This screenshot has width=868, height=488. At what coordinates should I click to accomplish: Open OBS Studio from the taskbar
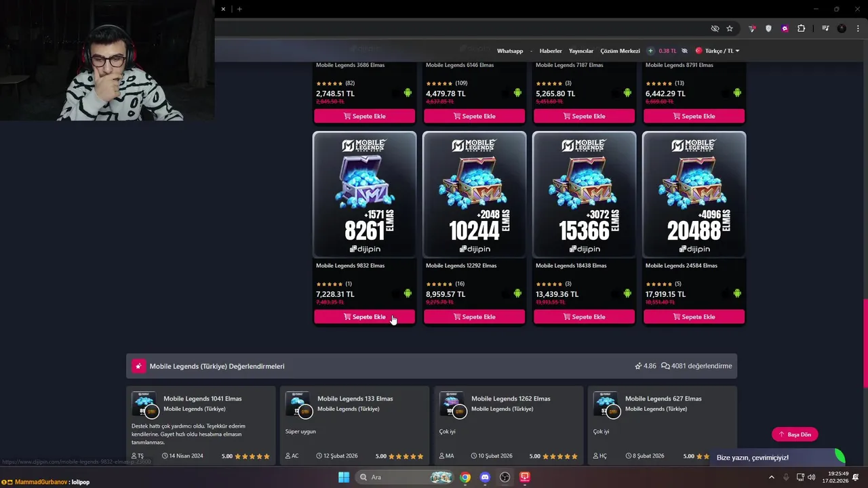pos(505,477)
